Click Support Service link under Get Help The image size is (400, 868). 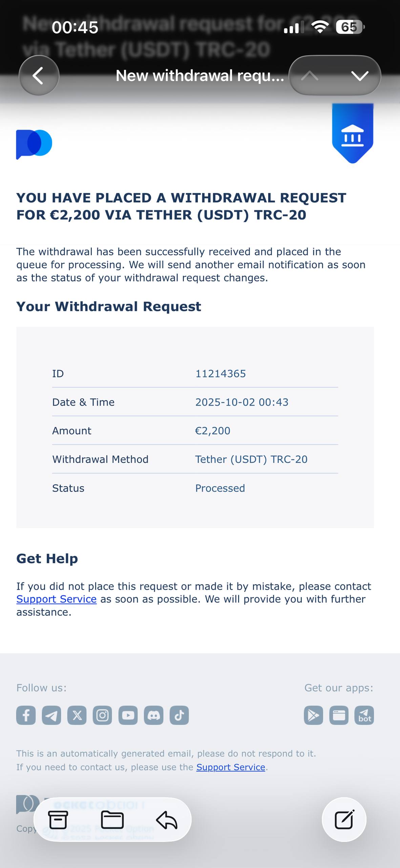(57, 599)
